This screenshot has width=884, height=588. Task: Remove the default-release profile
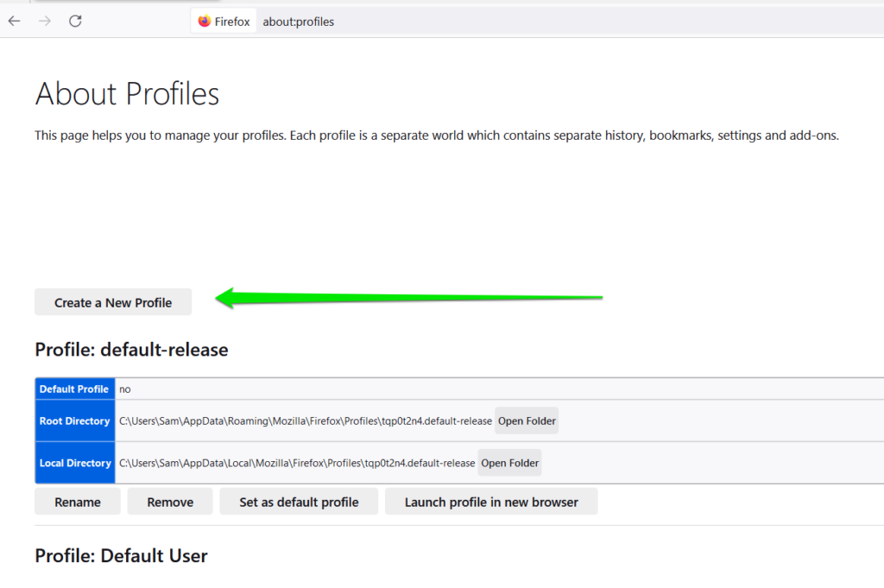(170, 501)
